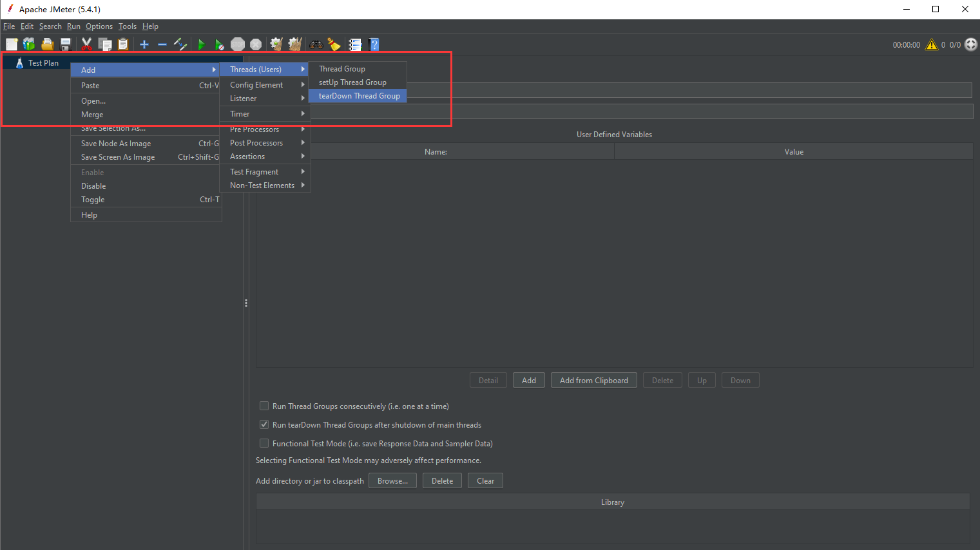
Task: Click the Expand All plus icon
Action: click(x=144, y=44)
